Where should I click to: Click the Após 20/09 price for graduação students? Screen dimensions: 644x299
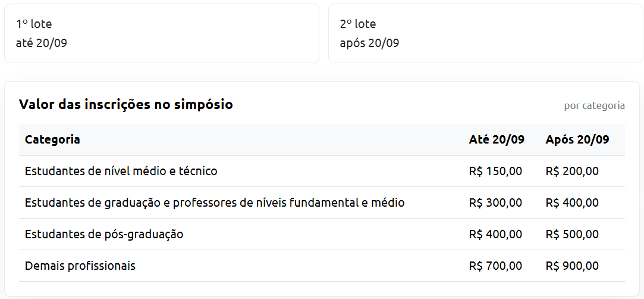pos(572,203)
